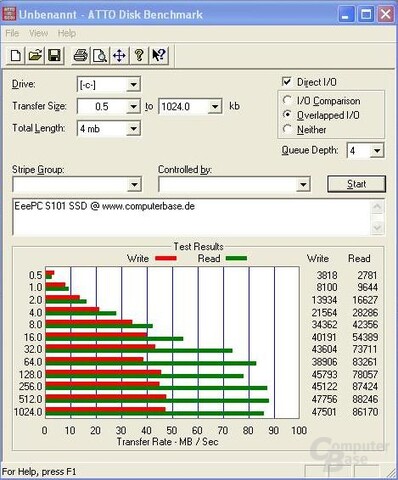Open the Help menu

tap(67, 33)
